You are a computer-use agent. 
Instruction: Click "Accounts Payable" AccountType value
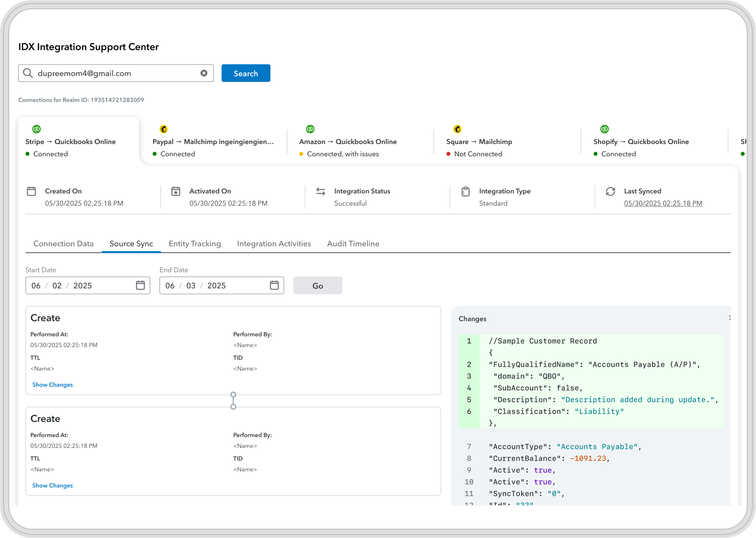pyautogui.click(x=597, y=447)
